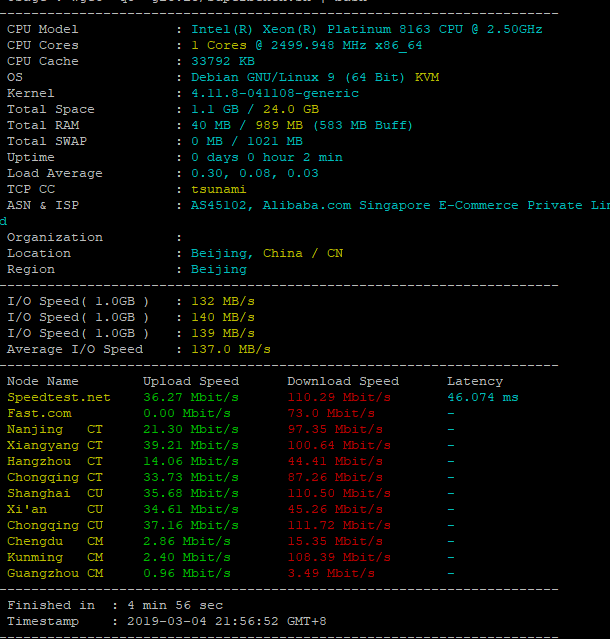This screenshot has width=610, height=639.
Task: Click the first I/O speed '132 MB/s'
Action: point(223,301)
